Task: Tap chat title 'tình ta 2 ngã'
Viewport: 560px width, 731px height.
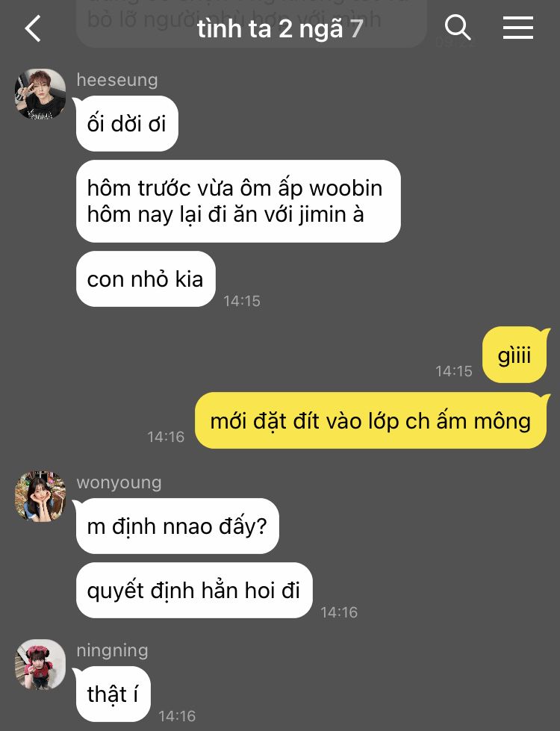Action: point(270,29)
